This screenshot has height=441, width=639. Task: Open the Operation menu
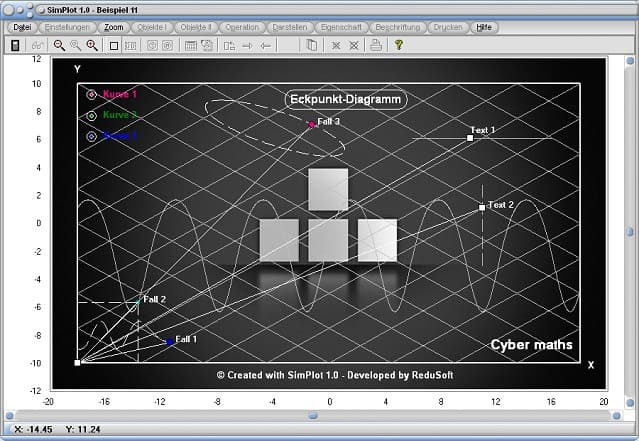(242, 27)
